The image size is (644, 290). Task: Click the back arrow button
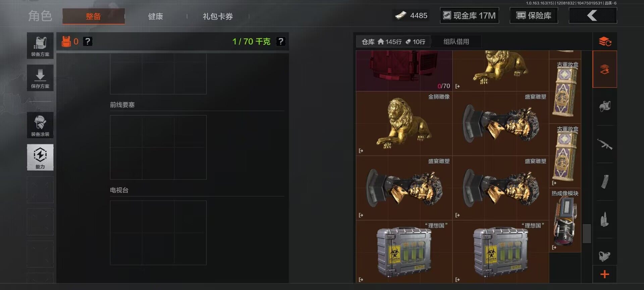[x=593, y=15]
